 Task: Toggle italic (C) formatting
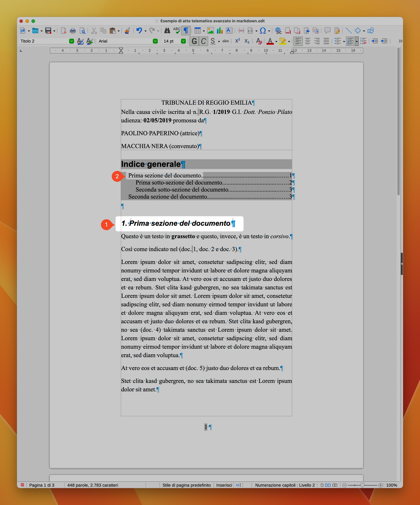pos(203,41)
